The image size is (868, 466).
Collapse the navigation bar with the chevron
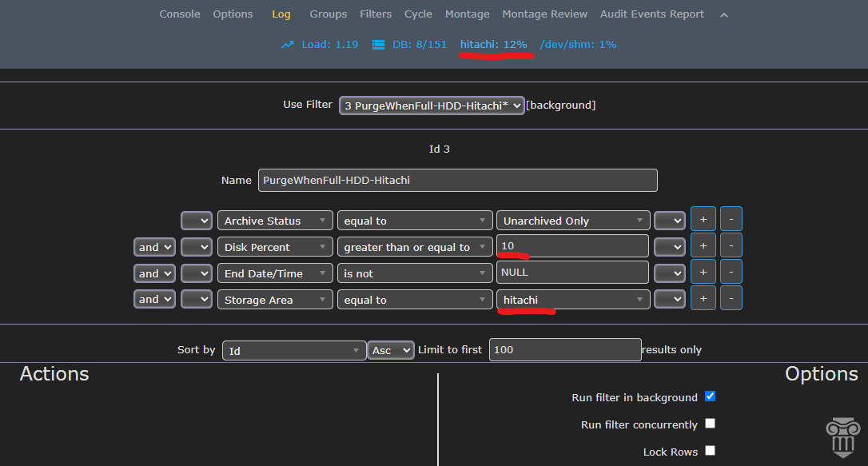(724, 15)
